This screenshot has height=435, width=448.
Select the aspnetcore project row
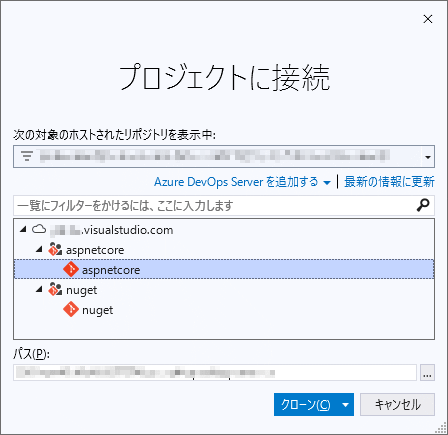click(224, 250)
